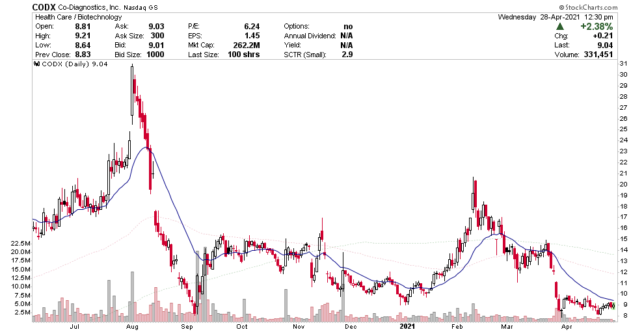Click the candlestick icon beside CODX (Daily)
This screenshot has width=644, height=332.
coord(36,64)
